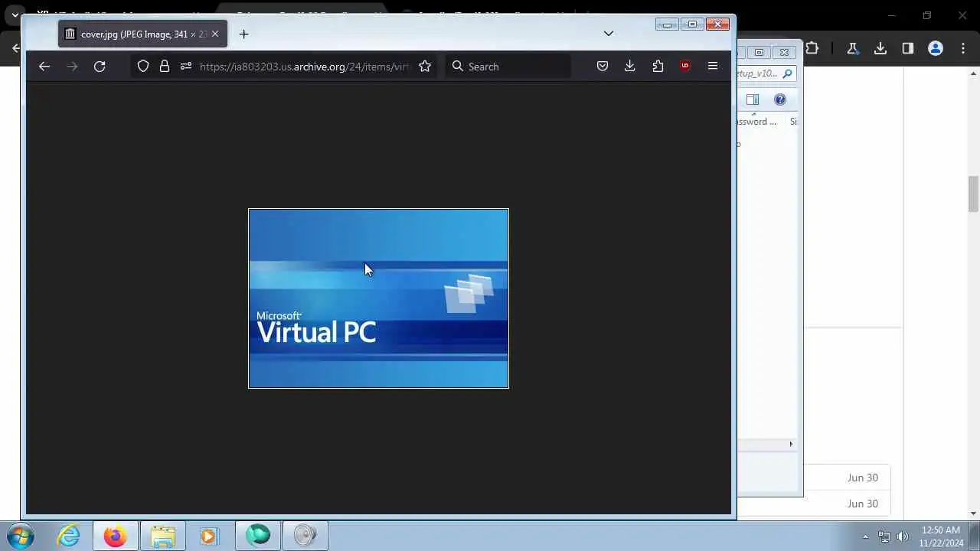Open Firefox extensions puzzle icon

(x=658, y=67)
